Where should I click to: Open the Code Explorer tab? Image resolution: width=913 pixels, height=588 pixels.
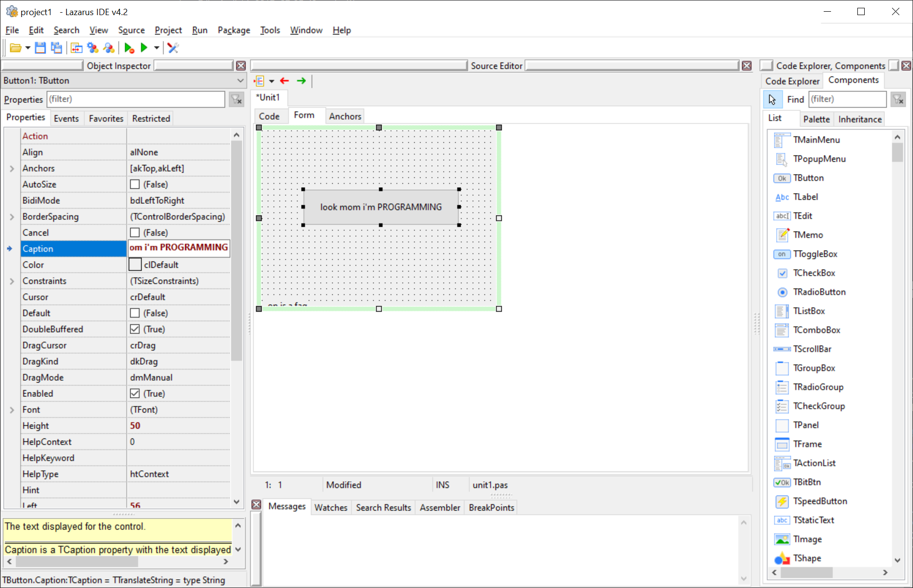[x=792, y=81]
